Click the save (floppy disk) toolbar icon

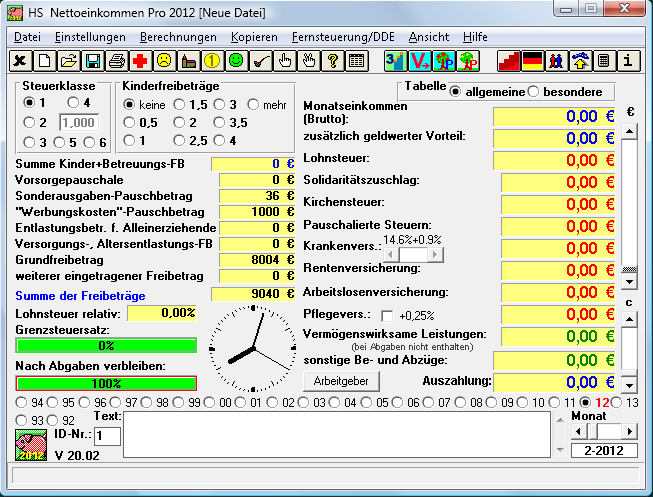pyautogui.click(x=93, y=61)
